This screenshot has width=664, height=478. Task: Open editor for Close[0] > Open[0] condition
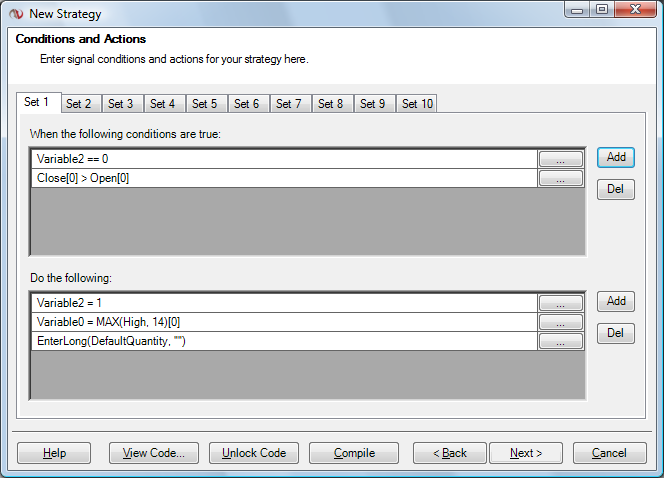click(560, 179)
